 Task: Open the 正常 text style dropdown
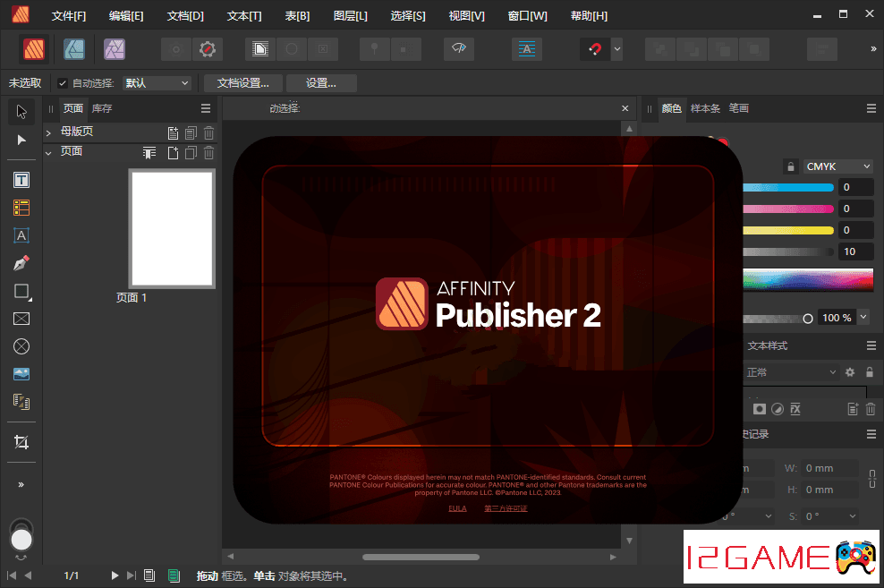click(x=792, y=372)
